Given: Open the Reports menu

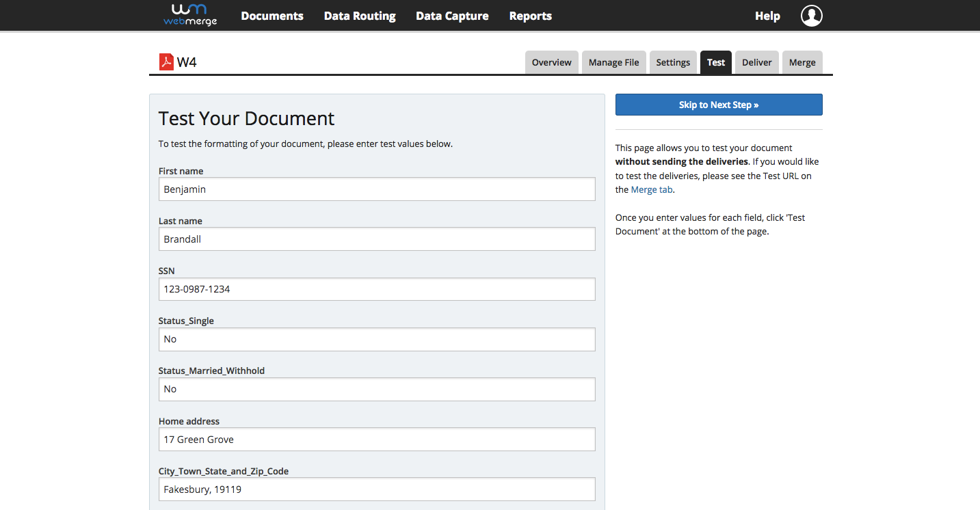Looking at the screenshot, I should click(x=531, y=16).
